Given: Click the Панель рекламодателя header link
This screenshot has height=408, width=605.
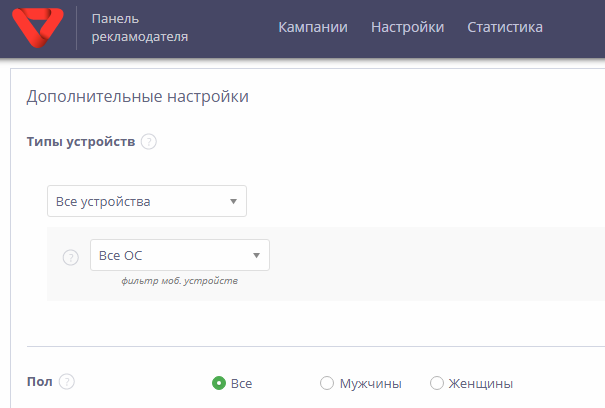Looking at the screenshot, I should (x=140, y=28).
